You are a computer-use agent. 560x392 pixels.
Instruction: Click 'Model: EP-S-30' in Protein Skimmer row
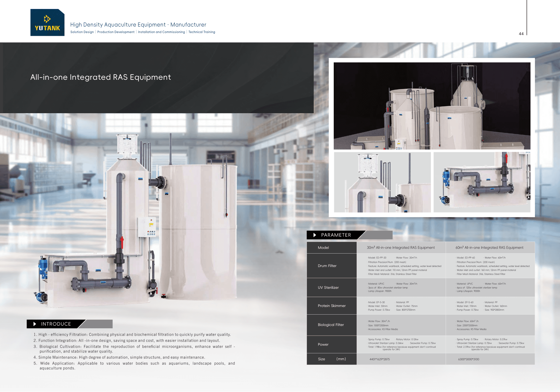click(x=376, y=302)
